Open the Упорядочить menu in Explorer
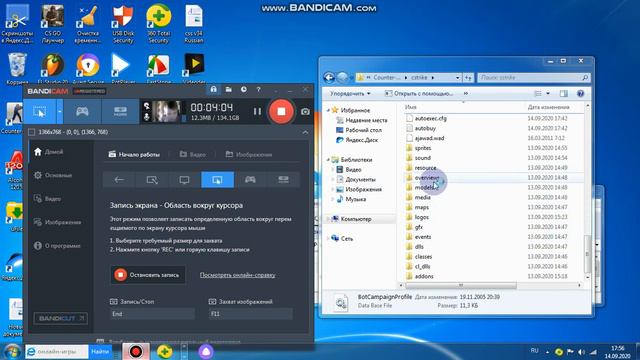 (x=350, y=93)
